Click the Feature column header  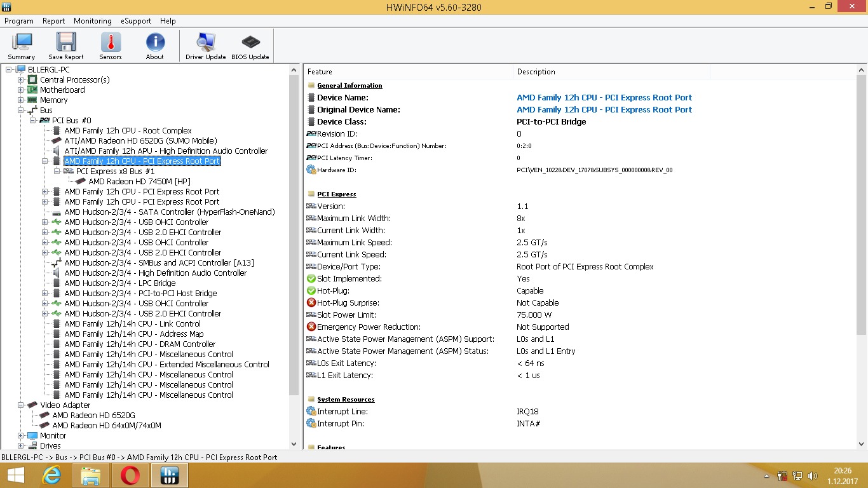click(409, 72)
